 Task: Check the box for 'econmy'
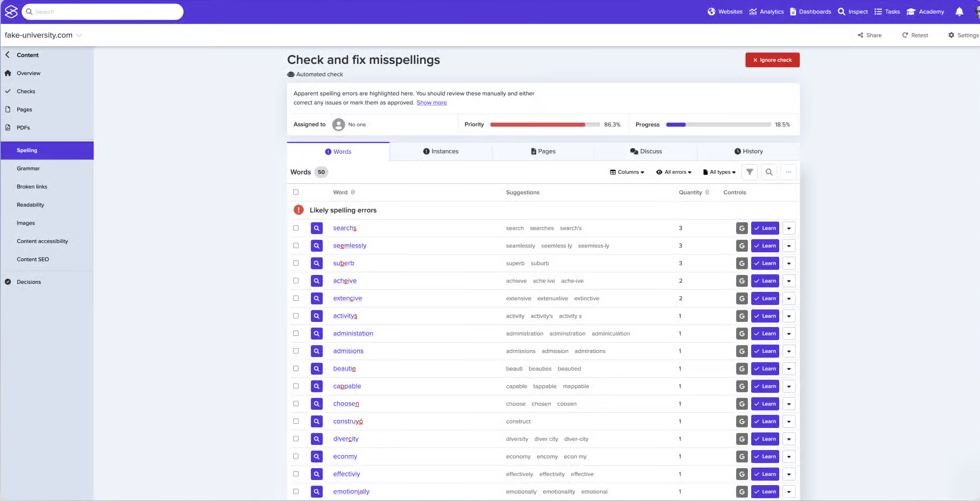click(x=296, y=456)
